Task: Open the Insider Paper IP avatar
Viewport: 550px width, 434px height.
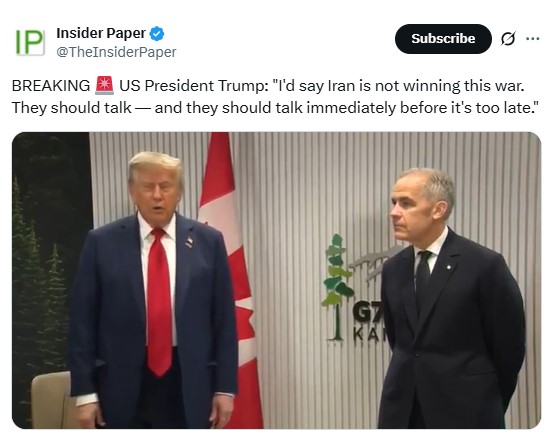Action: pos(30,42)
